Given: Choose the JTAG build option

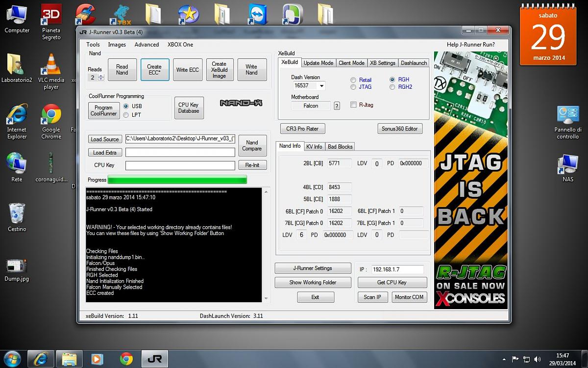Looking at the screenshot, I should pyautogui.click(x=353, y=87).
